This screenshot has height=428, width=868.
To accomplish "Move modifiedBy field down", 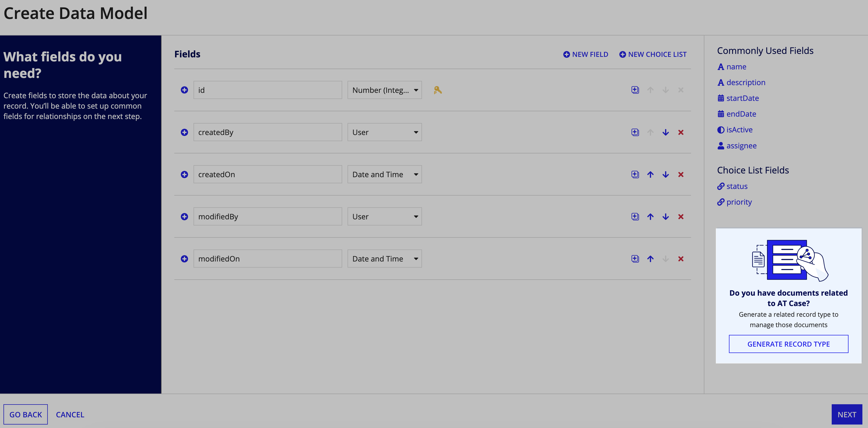I will point(665,216).
